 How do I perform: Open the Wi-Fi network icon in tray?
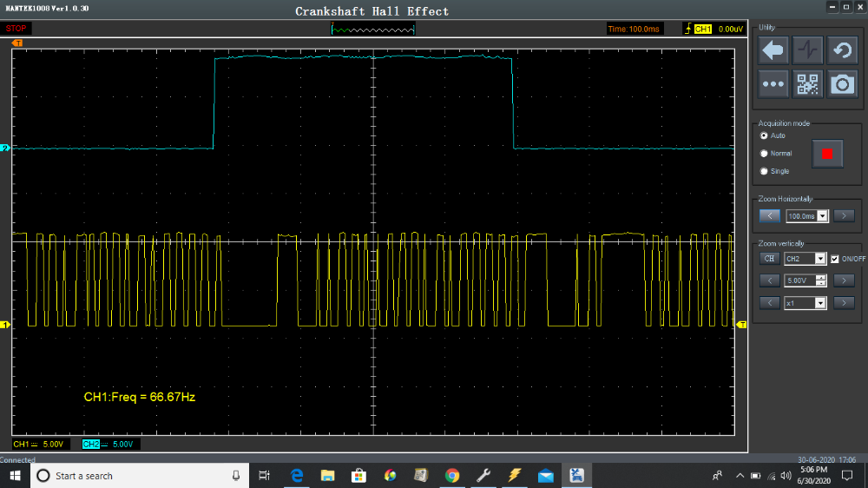pyautogui.click(x=772, y=476)
